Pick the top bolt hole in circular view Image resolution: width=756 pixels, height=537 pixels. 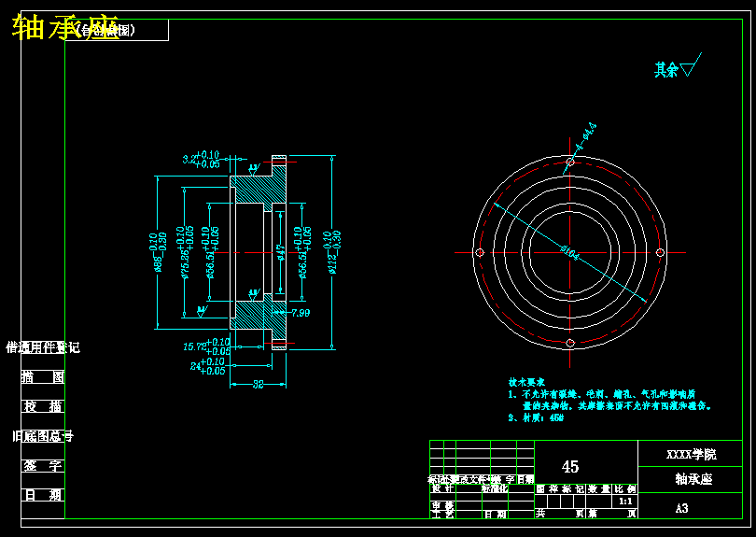(570, 163)
